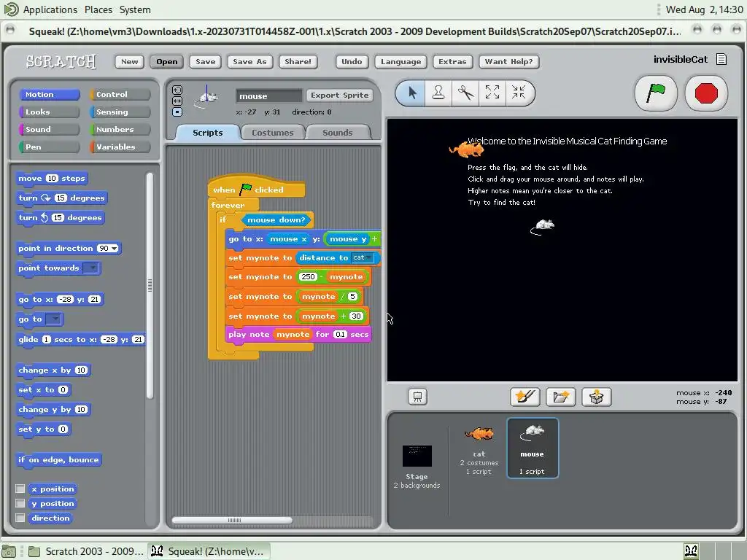The height and width of the screenshot is (560, 747).
Task: Choose new sprite from file folder icon
Action: tap(561, 397)
